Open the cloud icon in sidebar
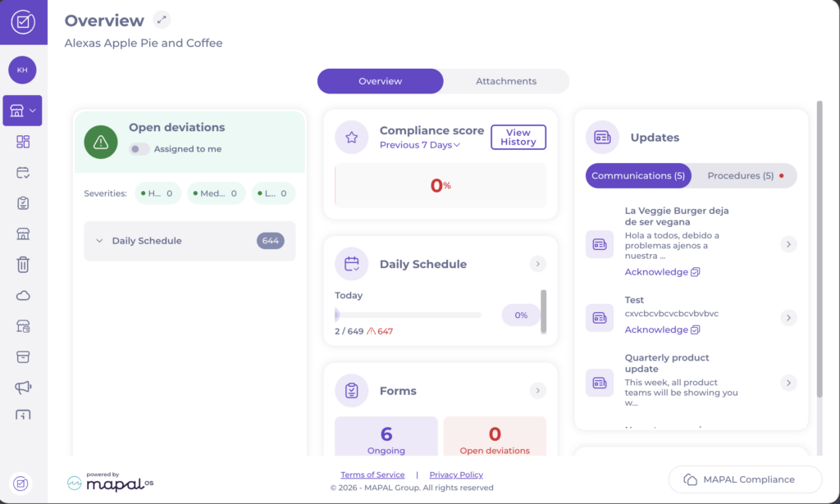Image resolution: width=840 pixels, height=504 pixels. pos(23,295)
